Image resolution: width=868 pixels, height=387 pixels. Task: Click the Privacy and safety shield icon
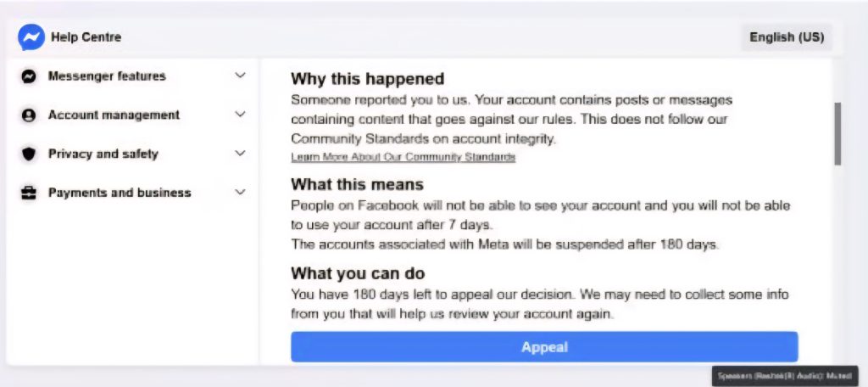(29, 154)
